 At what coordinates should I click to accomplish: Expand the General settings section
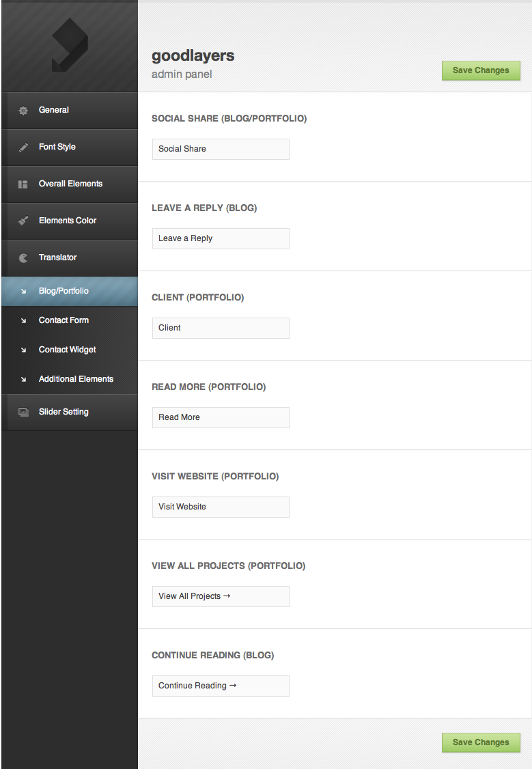pos(54,110)
